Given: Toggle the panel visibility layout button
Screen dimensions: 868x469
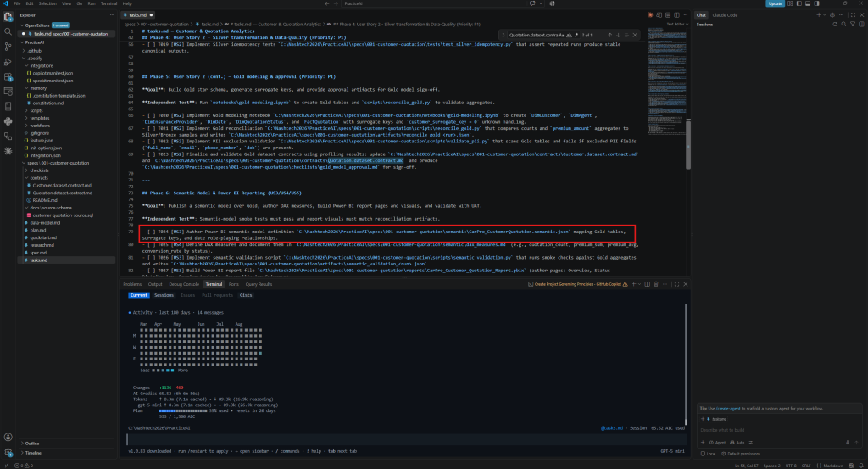Looking at the screenshot, I should pyautogui.click(x=808, y=3).
